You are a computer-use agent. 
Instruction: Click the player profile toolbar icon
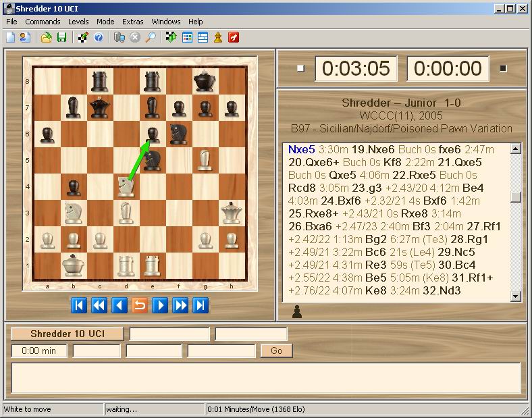click(26, 37)
